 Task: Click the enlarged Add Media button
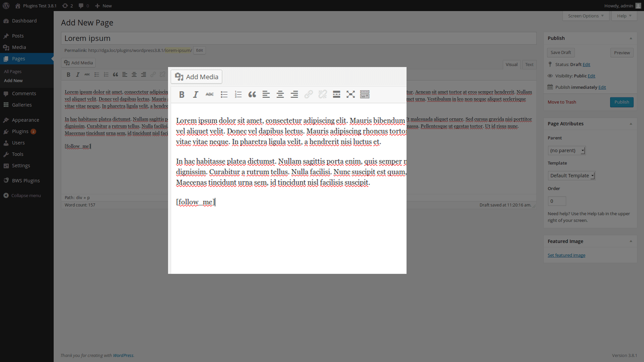[197, 77]
